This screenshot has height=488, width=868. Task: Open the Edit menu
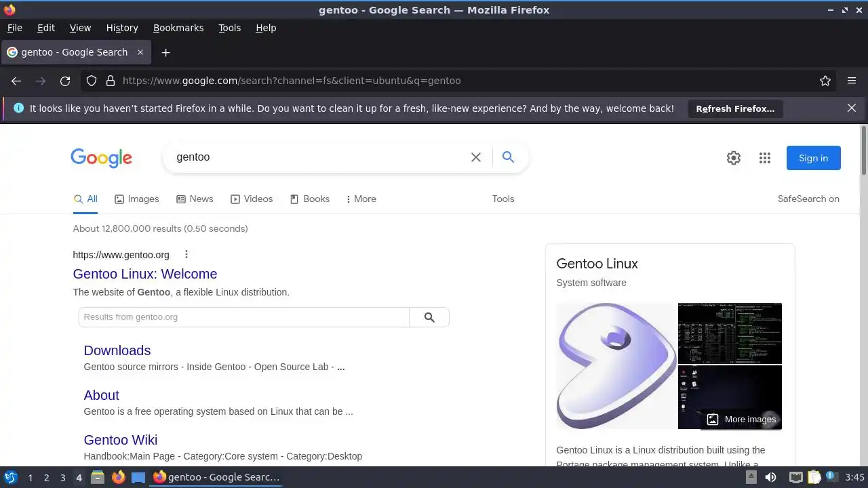(x=46, y=28)
